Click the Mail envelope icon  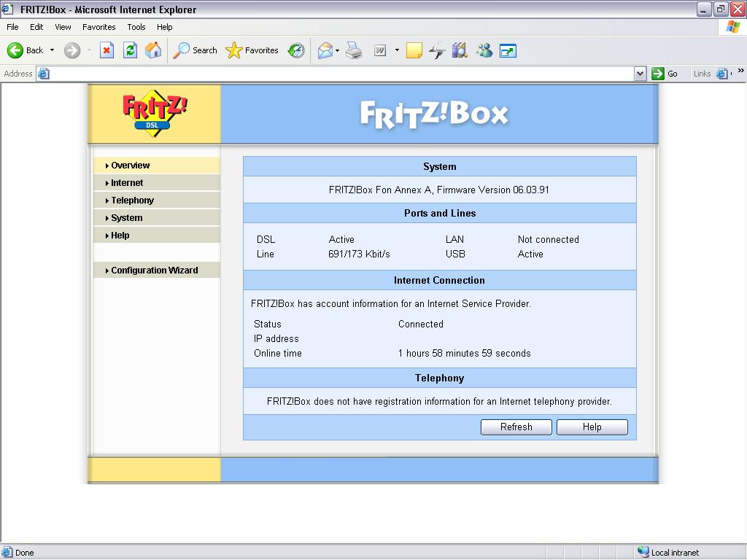click(325, 50)
